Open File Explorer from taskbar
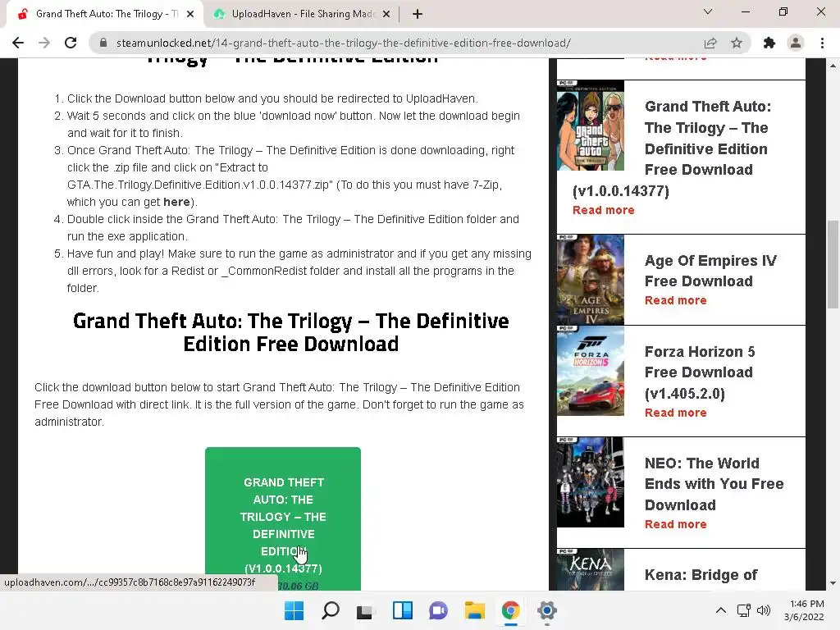Screen dimensions: 840x630 coord(475,610)
